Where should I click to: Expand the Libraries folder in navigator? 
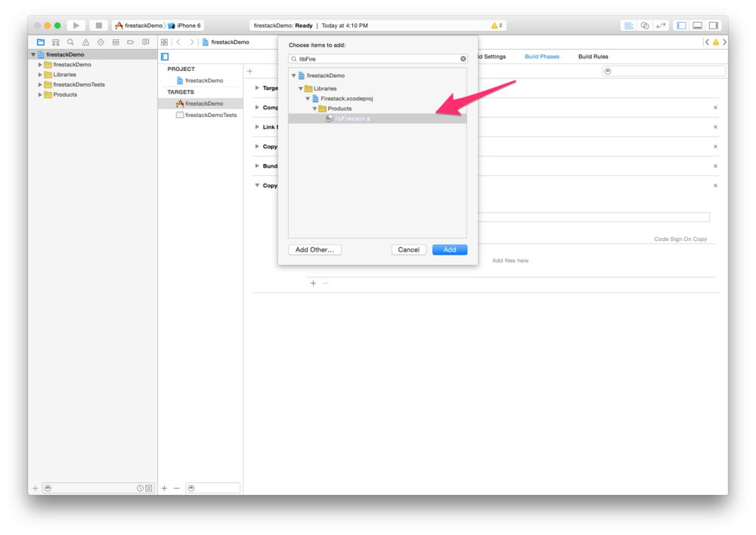[x=40, y=75]
